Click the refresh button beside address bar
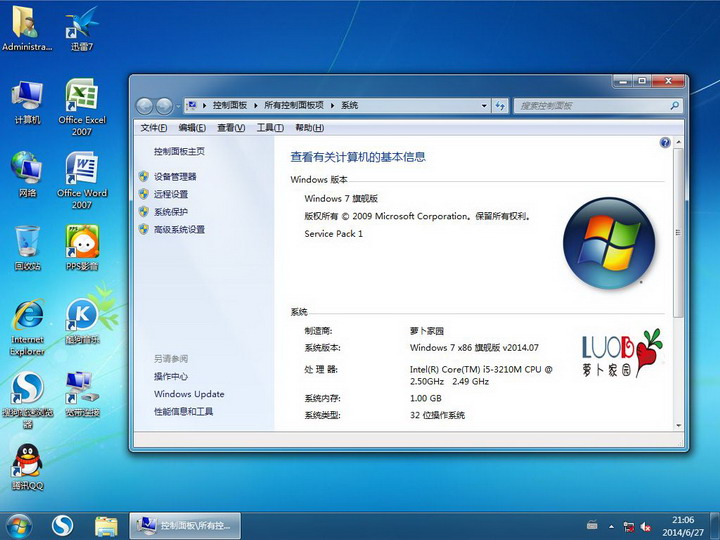Screen dimensions: 720x540 500,106
